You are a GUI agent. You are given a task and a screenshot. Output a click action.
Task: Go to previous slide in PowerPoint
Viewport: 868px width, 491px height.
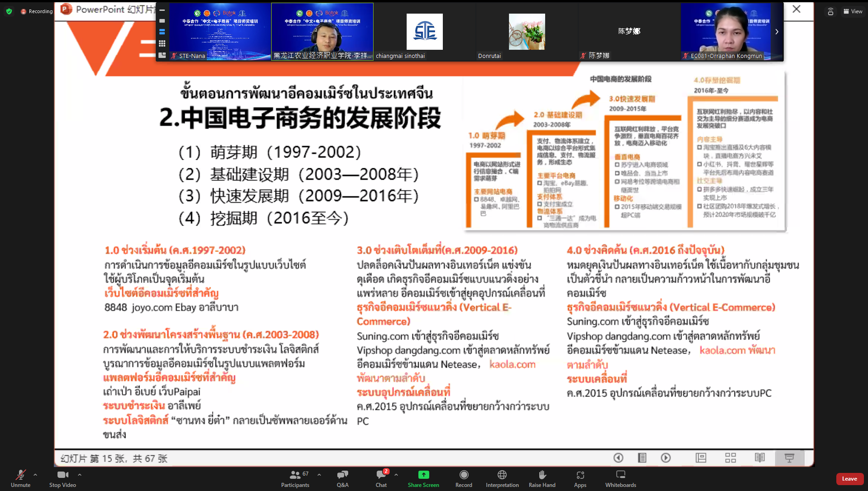click(618, 458)
